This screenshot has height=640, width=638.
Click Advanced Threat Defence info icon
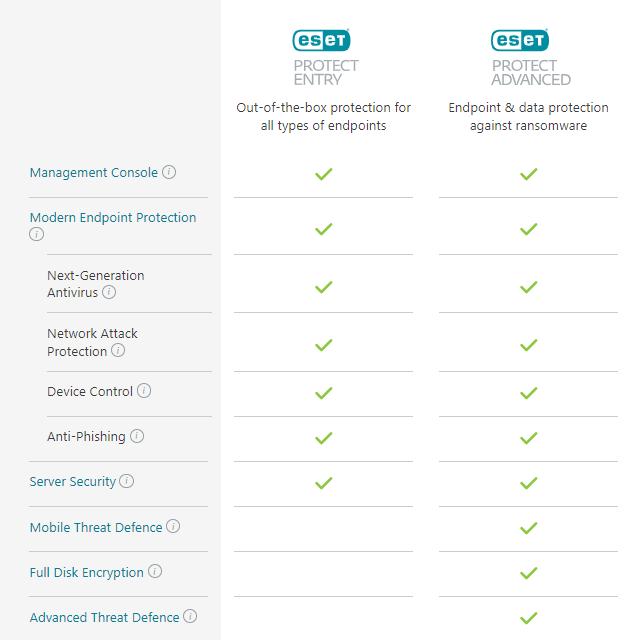coord(190,616)
